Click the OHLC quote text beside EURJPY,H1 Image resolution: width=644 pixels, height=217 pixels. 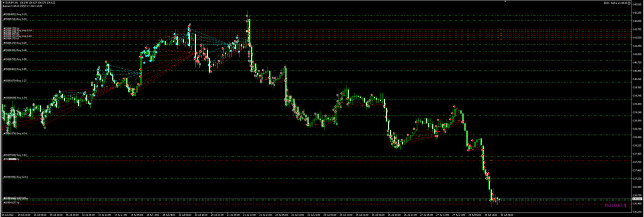(38, 3)
